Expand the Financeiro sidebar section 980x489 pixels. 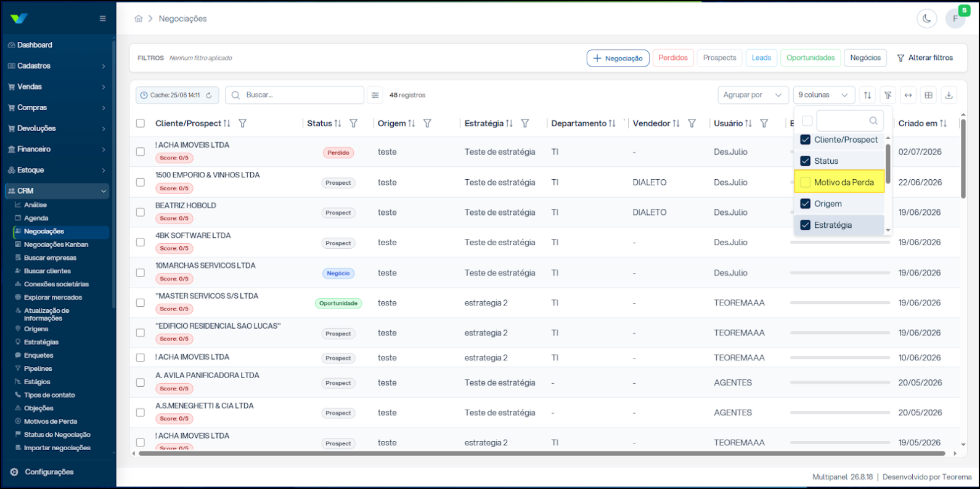click(57, 149)
